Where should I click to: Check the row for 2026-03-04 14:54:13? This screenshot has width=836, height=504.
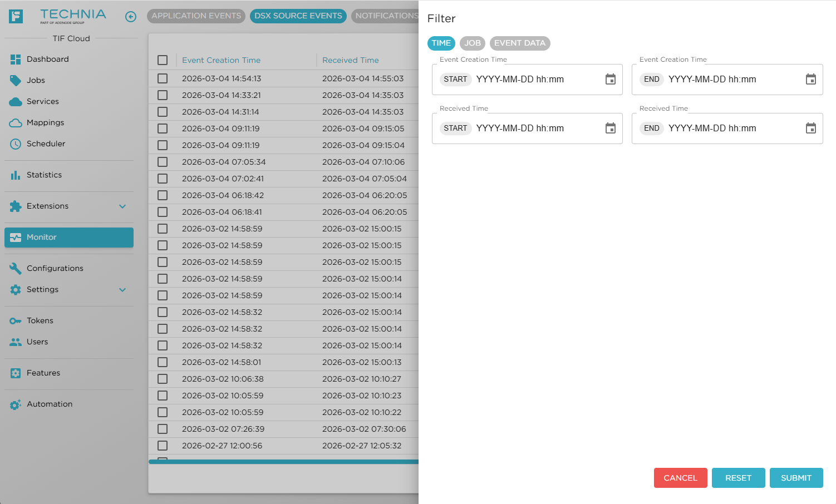163,78
